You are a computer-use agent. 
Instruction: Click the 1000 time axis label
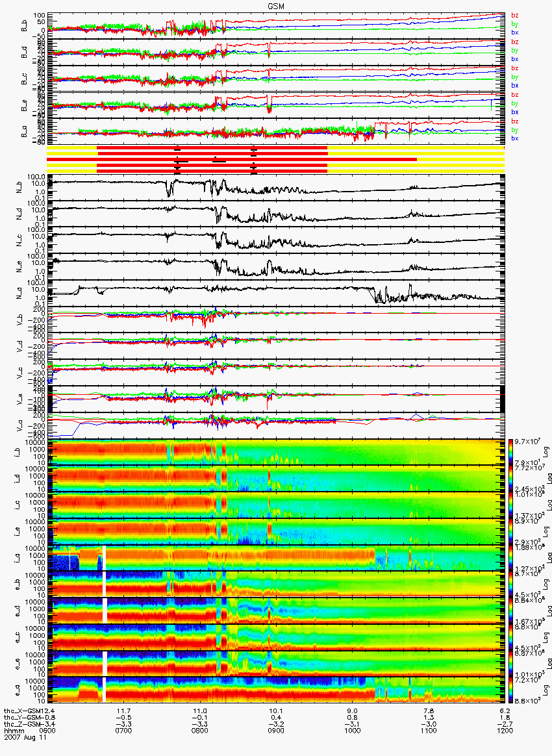(353, 731)
